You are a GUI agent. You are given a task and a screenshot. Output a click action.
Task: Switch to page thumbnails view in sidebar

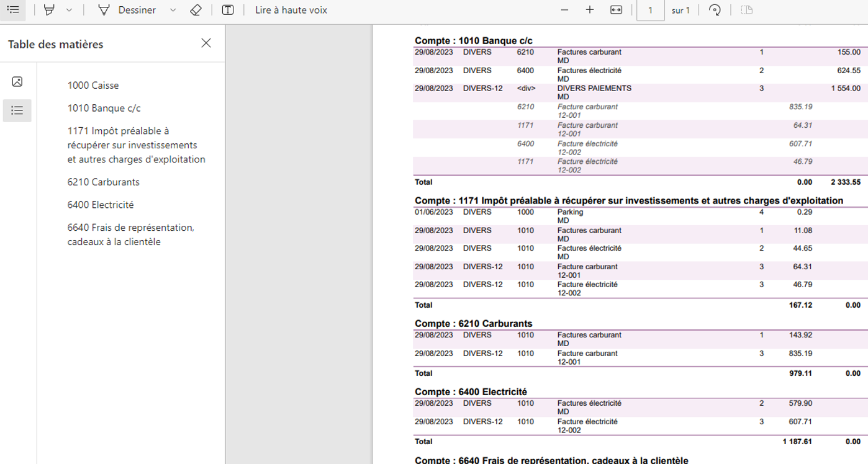(17, 82)
